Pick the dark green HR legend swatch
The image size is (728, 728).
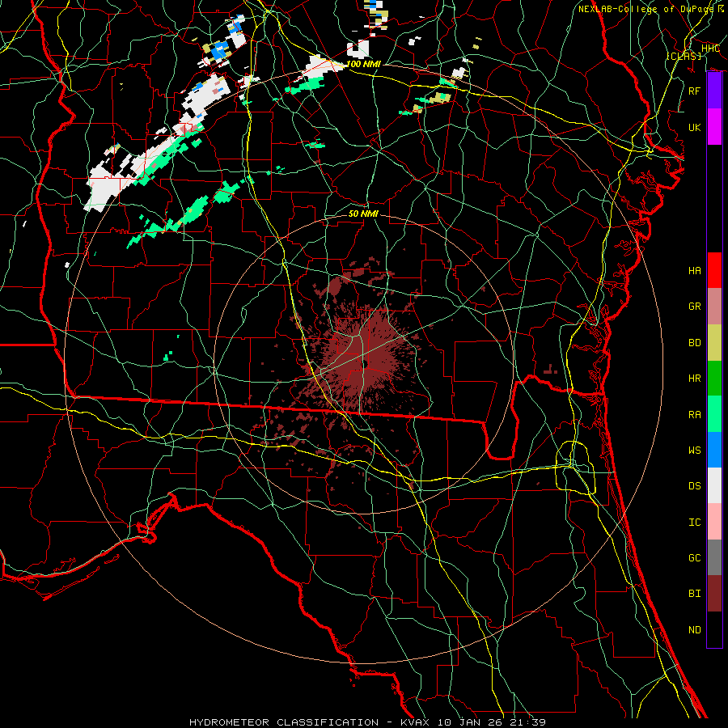coord(714,379)
